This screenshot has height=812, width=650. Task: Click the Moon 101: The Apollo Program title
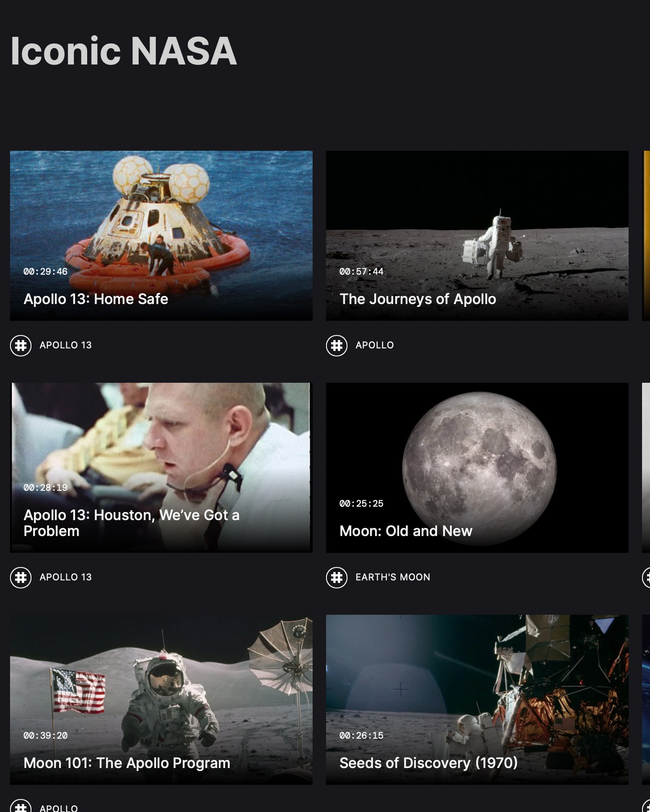[x=127, y=763]
